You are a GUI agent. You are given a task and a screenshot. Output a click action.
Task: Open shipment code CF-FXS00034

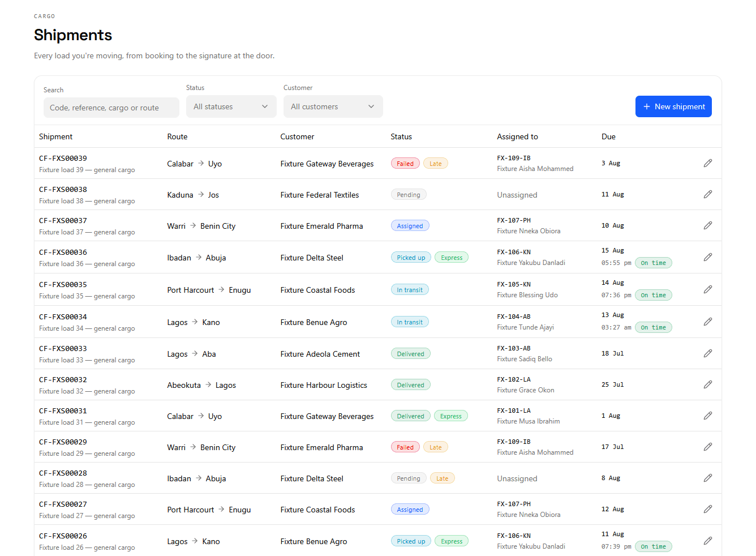[63, 317]
